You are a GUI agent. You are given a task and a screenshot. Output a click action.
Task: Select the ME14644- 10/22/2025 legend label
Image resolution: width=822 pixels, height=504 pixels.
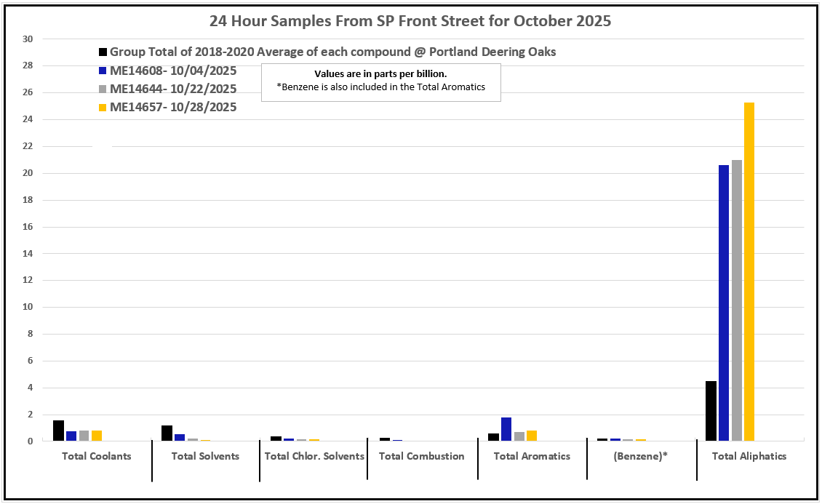point(173,89)
